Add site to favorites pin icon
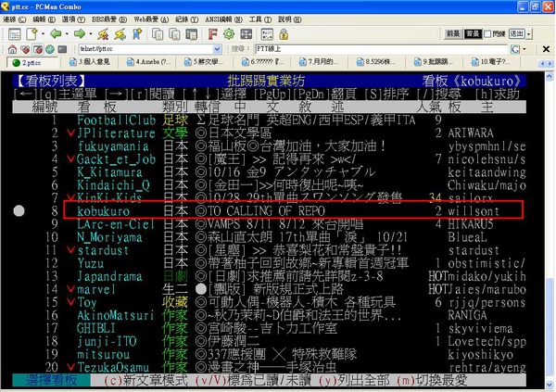 tap(137, 34)
